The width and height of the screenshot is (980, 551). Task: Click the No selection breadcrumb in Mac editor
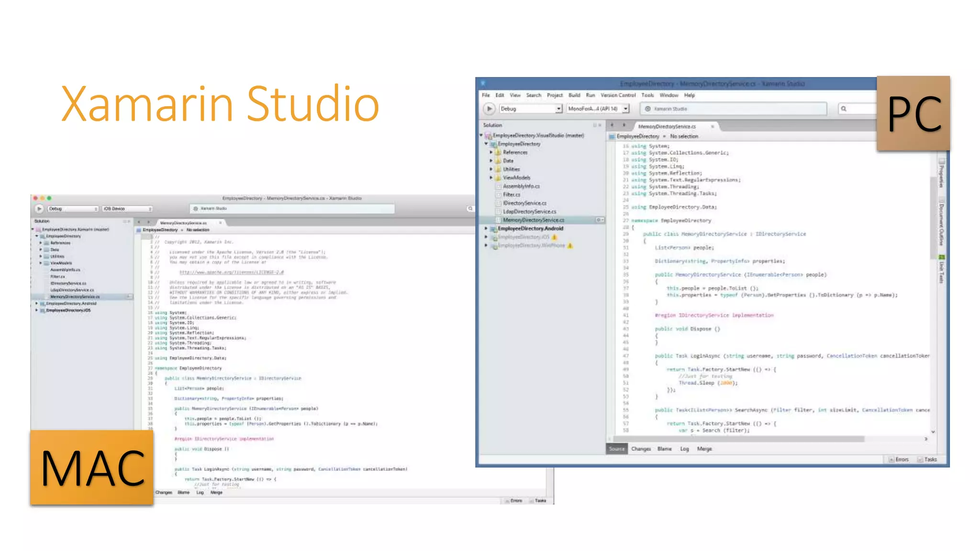point(198,230)
